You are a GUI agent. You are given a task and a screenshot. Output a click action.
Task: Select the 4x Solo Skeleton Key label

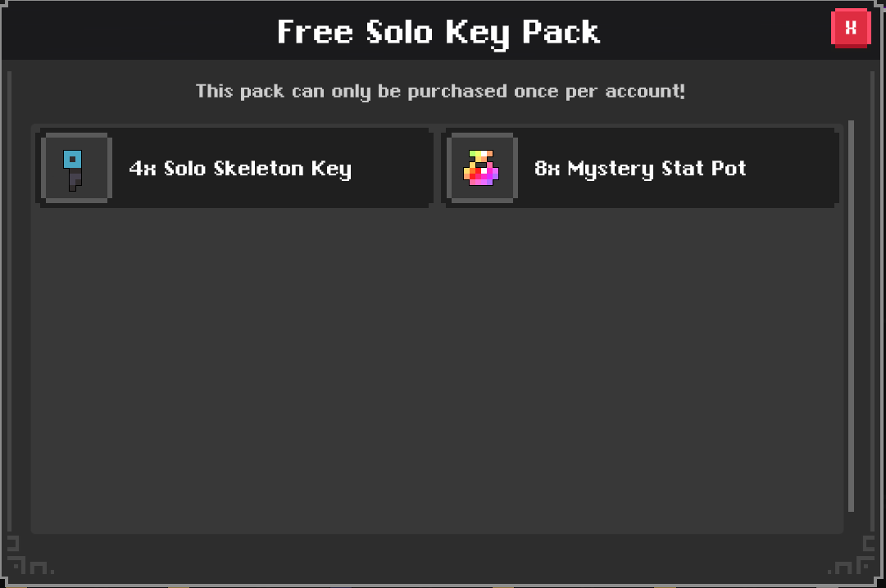click(x=240, y=169)
